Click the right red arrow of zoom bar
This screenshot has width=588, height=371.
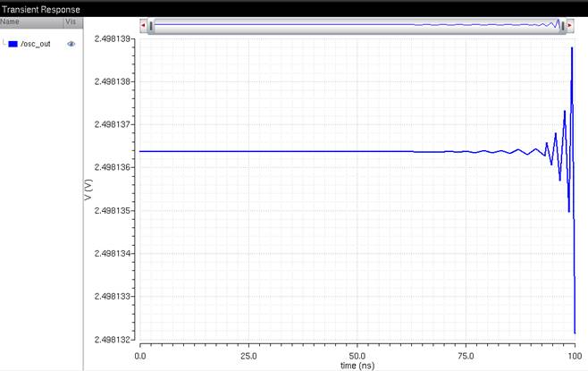pyautogui.click(x=570, y=25)
